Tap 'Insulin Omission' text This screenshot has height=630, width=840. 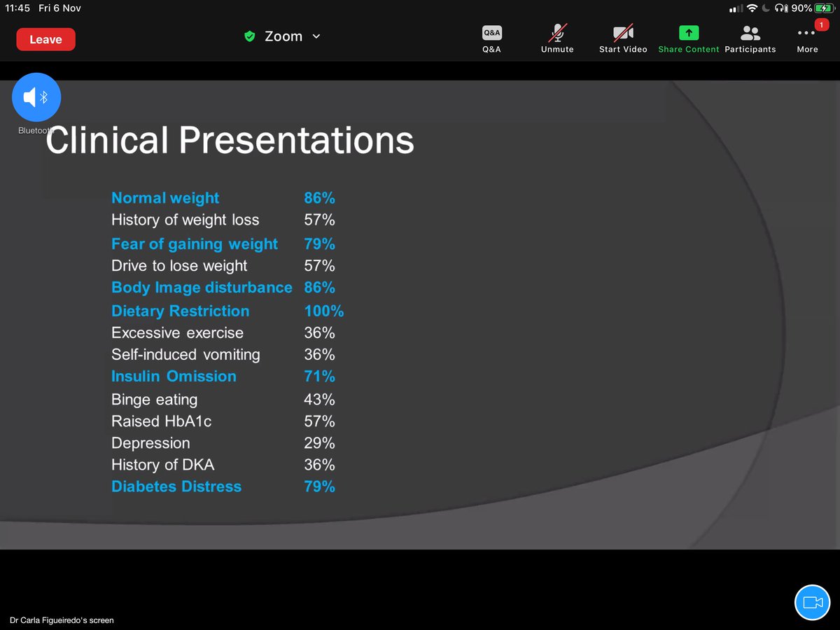point(174,376)
